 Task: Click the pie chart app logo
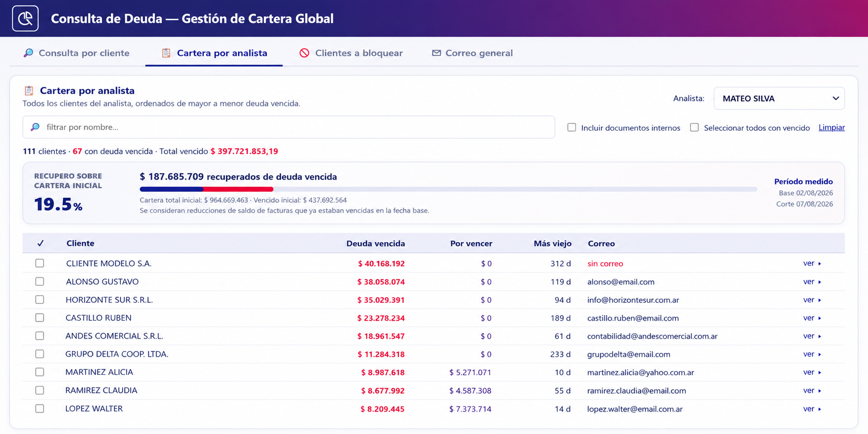[25, 19]
